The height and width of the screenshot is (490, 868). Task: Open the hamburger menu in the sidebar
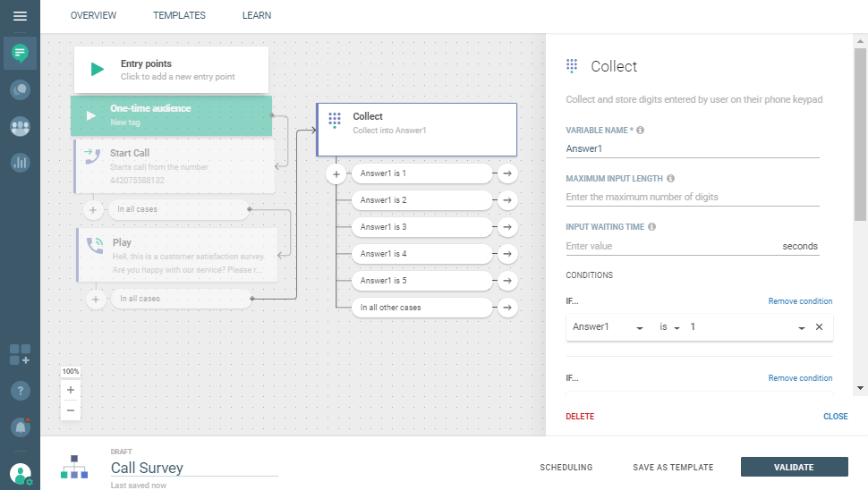(20, 16)
